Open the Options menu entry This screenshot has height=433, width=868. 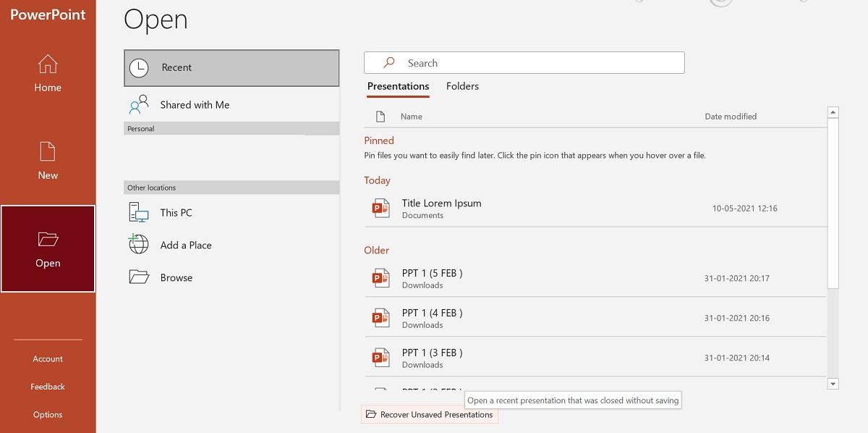pyautogui.click(x=48, y=414)
